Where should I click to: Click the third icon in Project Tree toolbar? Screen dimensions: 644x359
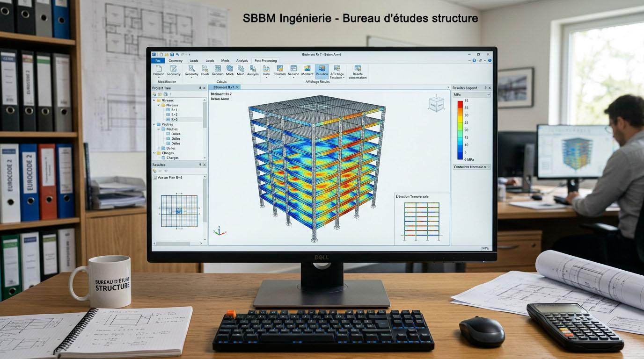click(166, 94)
